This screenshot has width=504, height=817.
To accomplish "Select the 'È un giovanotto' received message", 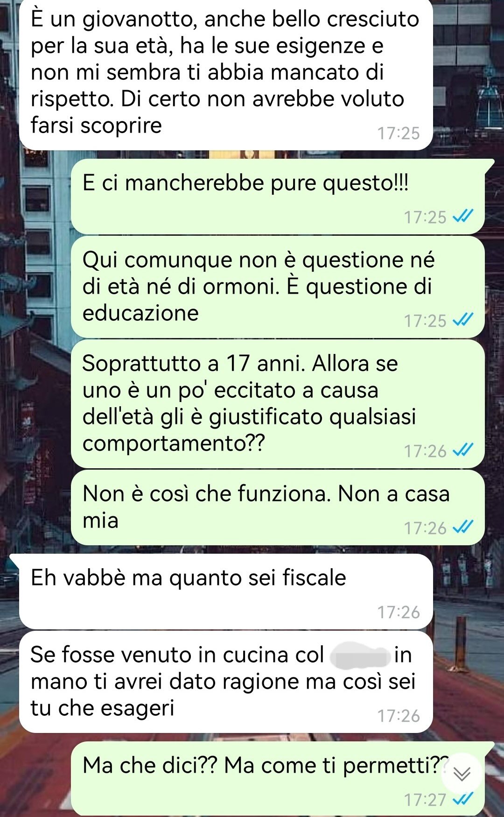I will (x=226, y=74).
